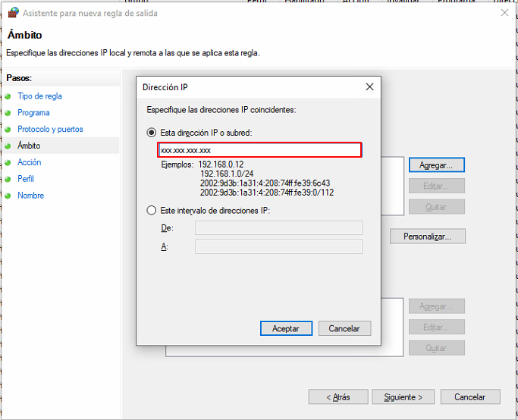Open the 'Perfil' step
This screenshot has height=420, width=518.
(26, 179)
